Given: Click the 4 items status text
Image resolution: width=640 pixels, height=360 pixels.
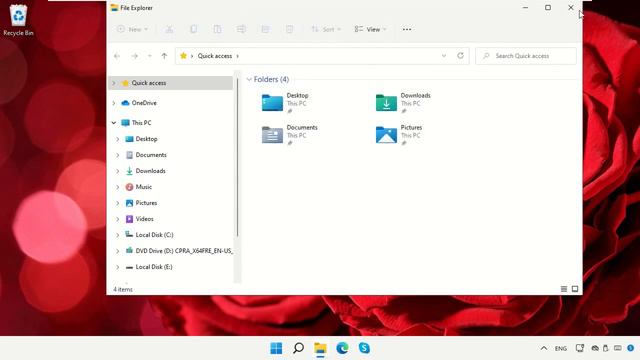Looking at the screenshot, I should tap(123, 289).
